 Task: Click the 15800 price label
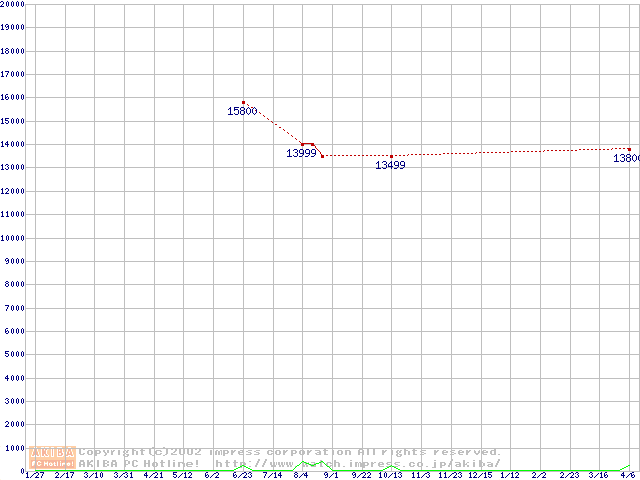242,112
